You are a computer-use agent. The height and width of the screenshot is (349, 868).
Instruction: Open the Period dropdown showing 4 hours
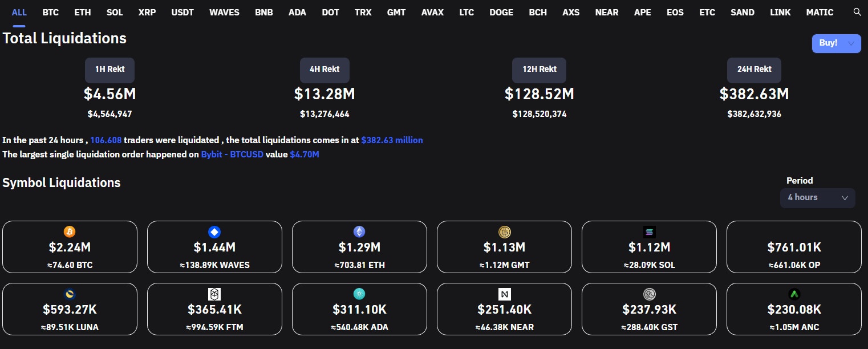pos(818,198)
